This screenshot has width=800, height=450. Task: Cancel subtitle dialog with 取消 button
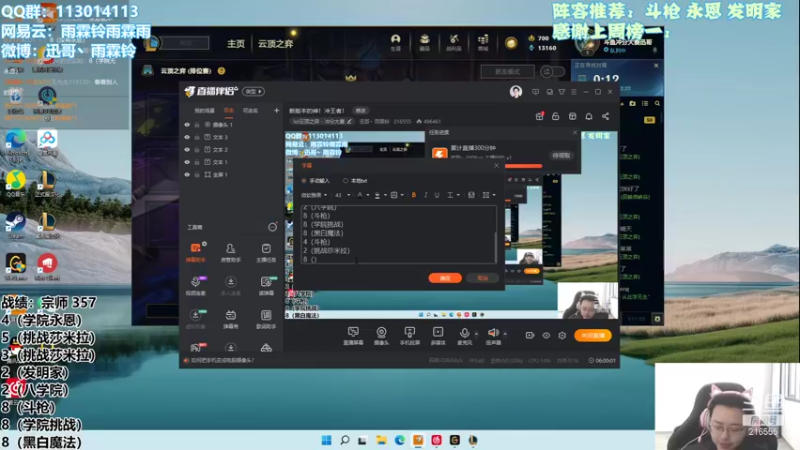483,278
